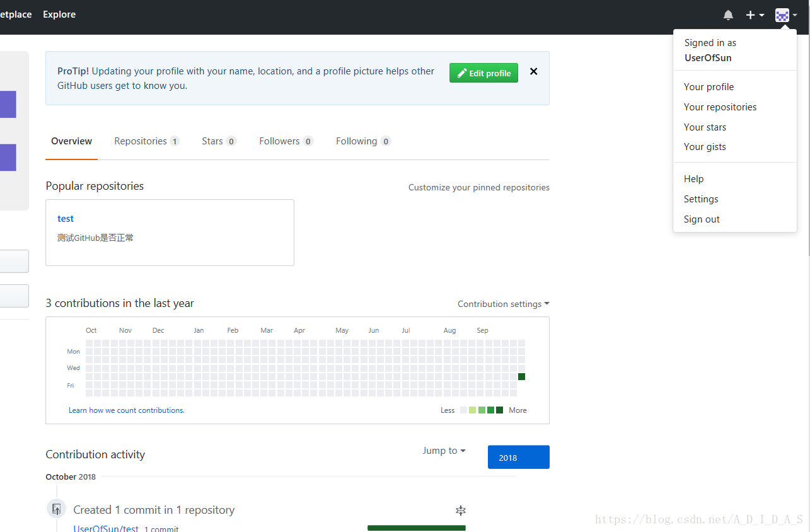The height and width of the screenshot is (532, 810).
Task: Switch to the Stars tab
Action: tap(219, 141)
